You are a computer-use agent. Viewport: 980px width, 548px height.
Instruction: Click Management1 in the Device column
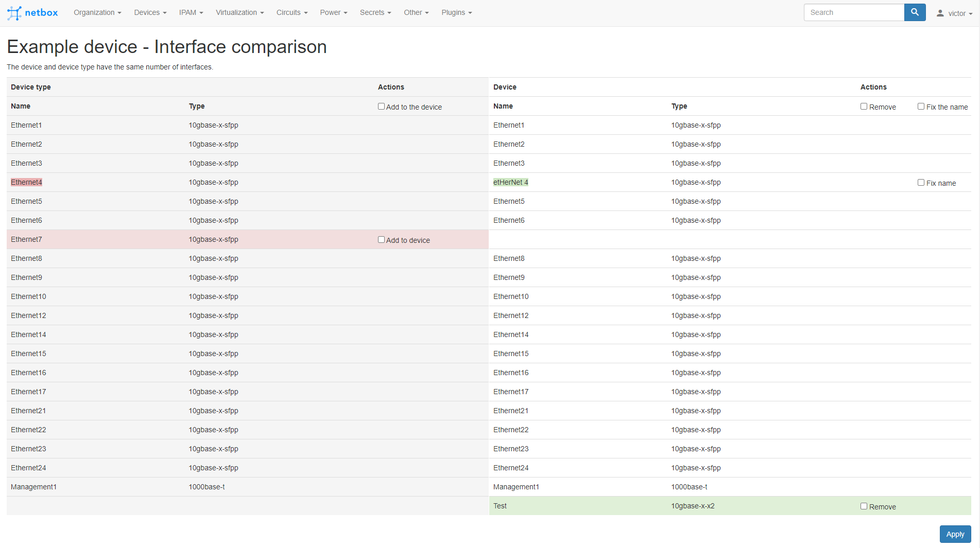[x=516, y=487]
